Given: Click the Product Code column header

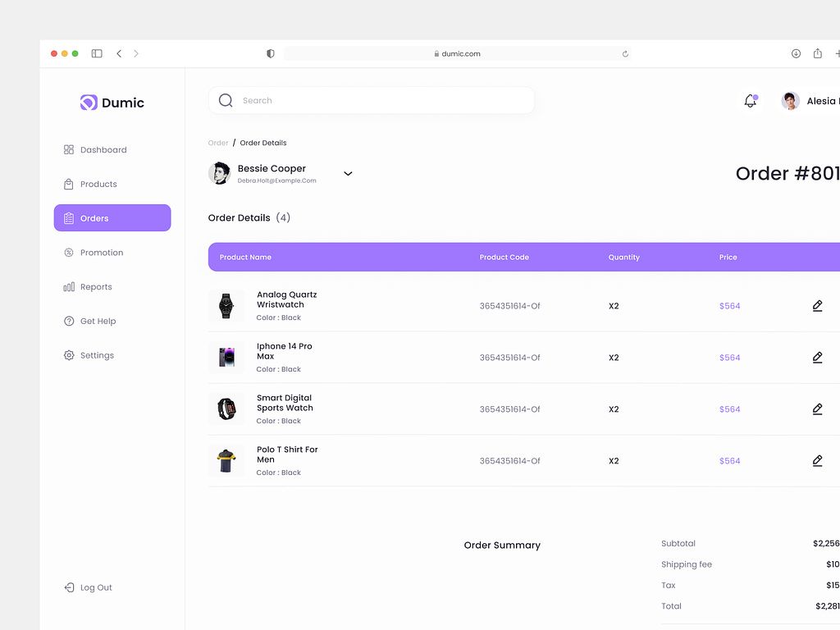Looking at the screenshot, I should pyautogui.click(x=504, y=257).
